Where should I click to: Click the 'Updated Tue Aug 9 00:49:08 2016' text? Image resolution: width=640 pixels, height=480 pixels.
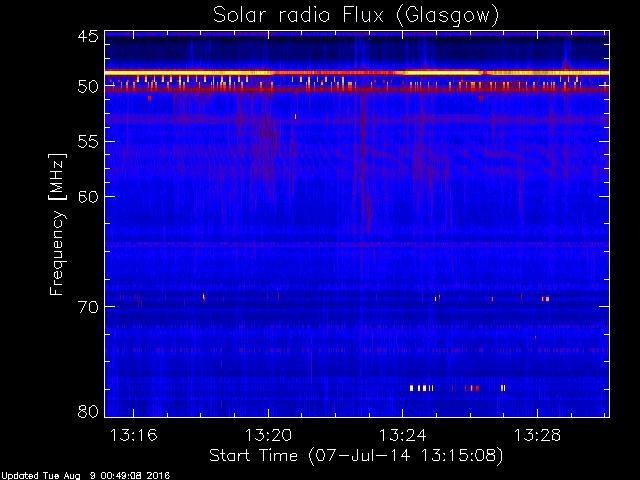(x=85, y=476)
